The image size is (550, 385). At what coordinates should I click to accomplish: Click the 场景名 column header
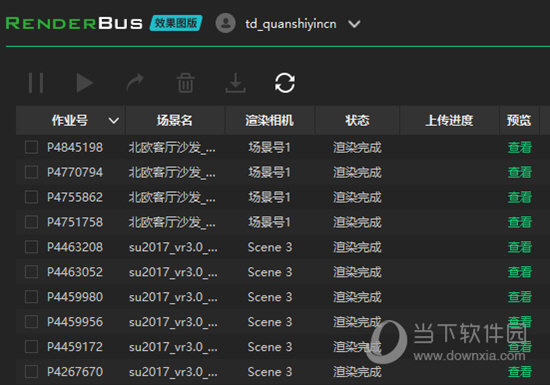174,120
